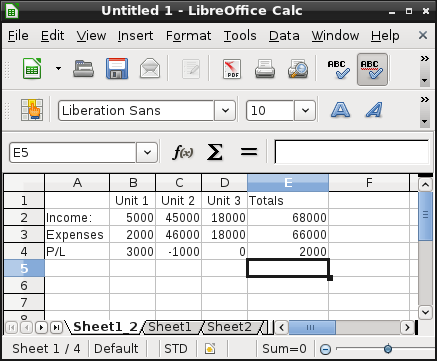Open the Tools menu
The width and height of the screenshot is (437, 361).
pos(240,35)
